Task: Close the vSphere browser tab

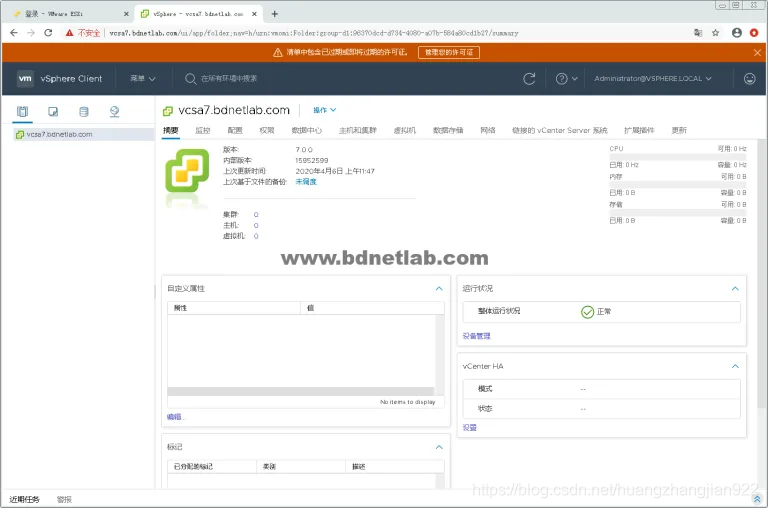Action: 254,14
